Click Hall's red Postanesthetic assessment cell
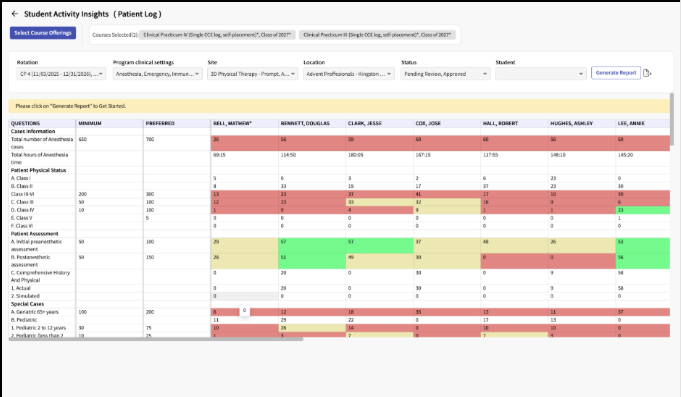 coord(514,261)
